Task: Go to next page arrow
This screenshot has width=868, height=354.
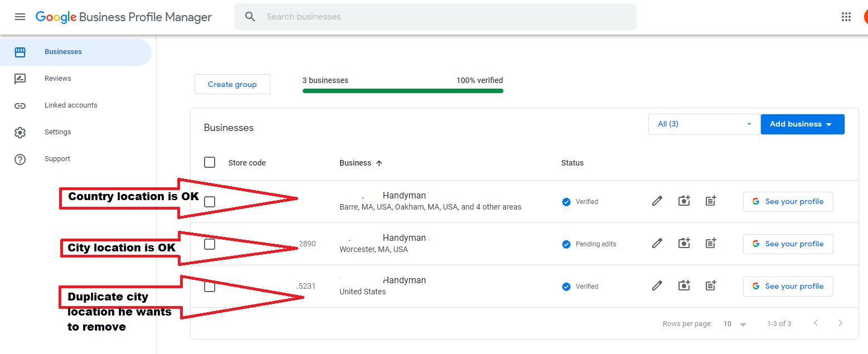Action: (x=841, y=323)
